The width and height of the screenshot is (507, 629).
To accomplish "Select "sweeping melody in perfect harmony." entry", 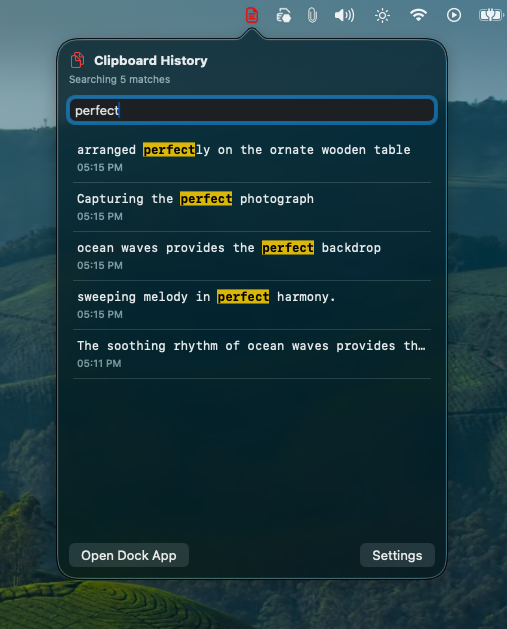I will click(x=252, y=305).
